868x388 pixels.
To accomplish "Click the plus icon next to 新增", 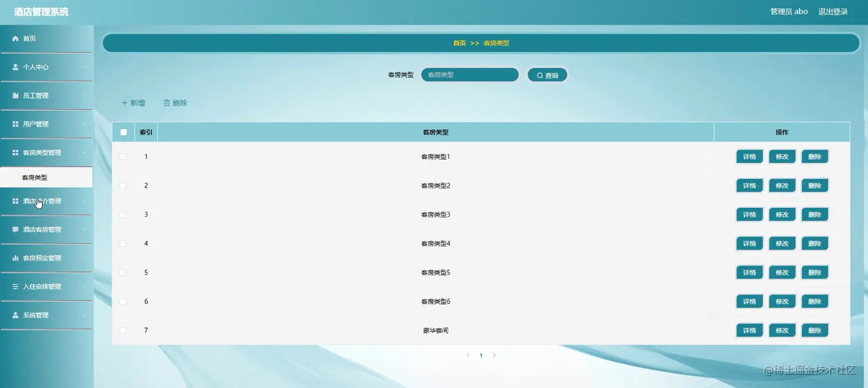I will [124, 103].
